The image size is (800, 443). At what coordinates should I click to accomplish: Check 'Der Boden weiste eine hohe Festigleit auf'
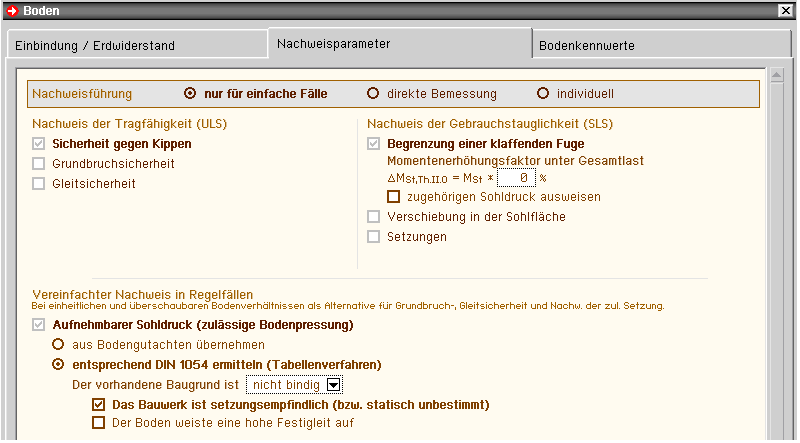[98, 422]
